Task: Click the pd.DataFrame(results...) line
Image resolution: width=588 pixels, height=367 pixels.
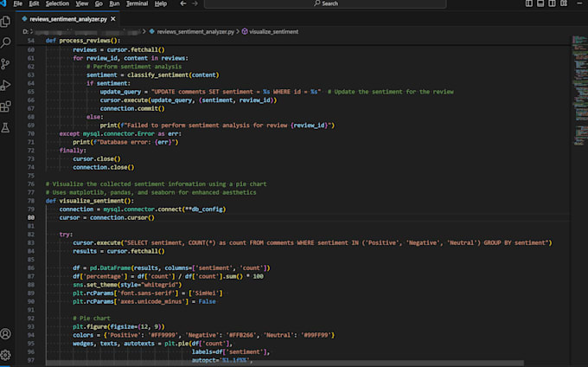Action: click(171, 268)
